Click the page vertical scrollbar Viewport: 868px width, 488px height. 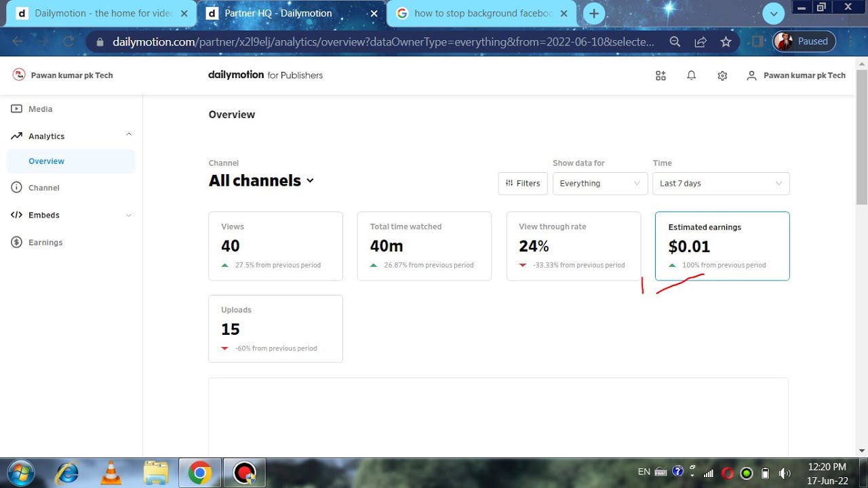pyautogui.click(x=862, y=136)
